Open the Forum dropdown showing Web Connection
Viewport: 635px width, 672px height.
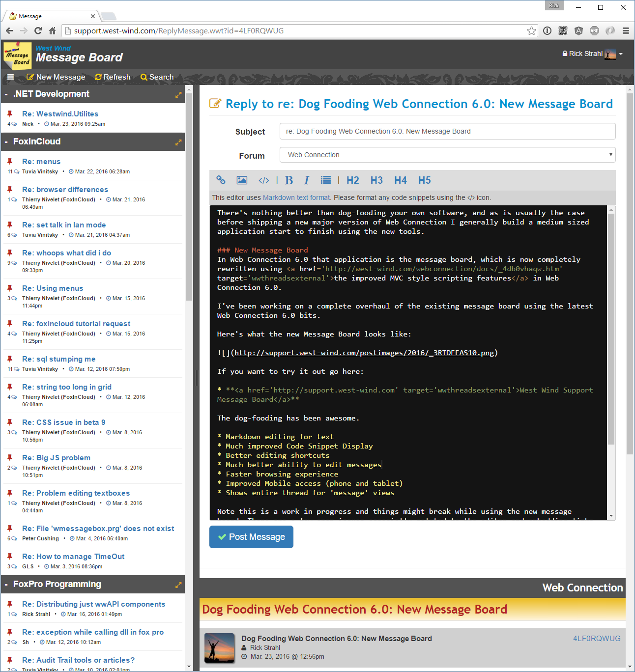pos(447,155)
